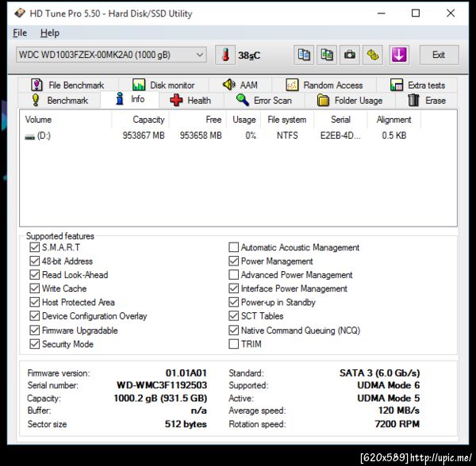Image resolution: width=476 pixels, height=466 pixels.
Task: Toggle the Advanced Power Management checkbox
Action: coord(233,275)
